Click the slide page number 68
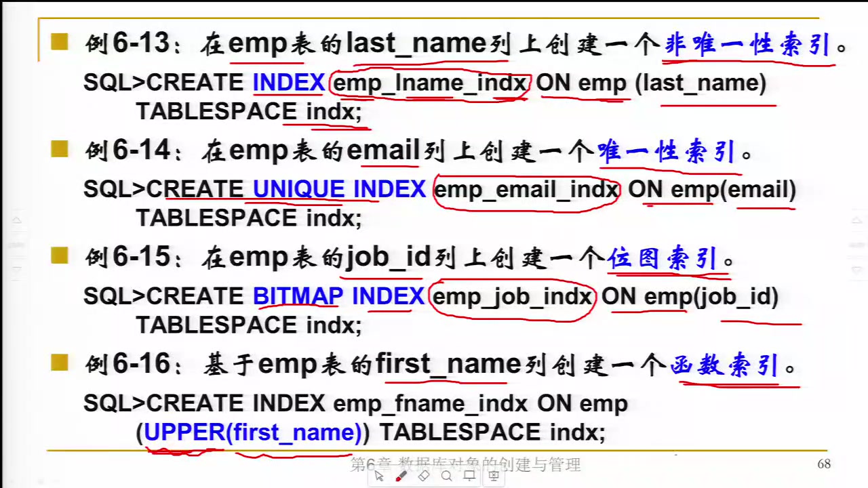Screen dimensions: 868x488 click(824, 464)
